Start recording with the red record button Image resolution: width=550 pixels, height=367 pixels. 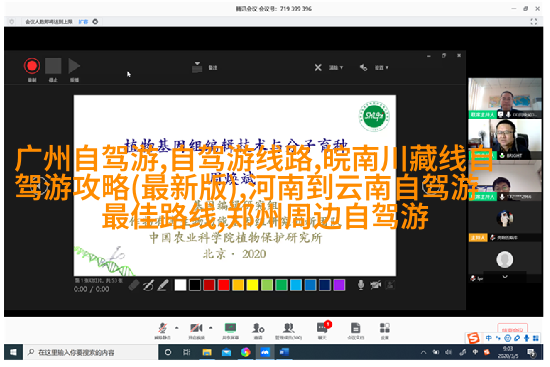32,66
